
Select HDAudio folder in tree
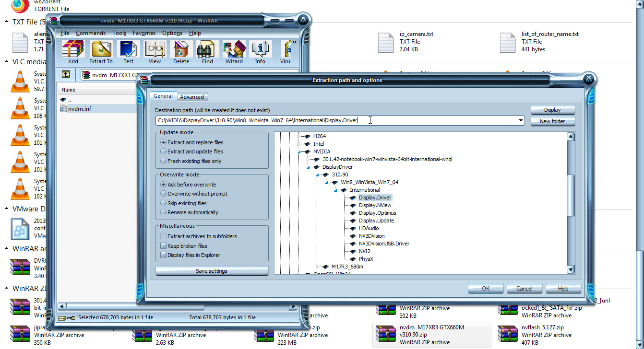(x=369, y=228)
